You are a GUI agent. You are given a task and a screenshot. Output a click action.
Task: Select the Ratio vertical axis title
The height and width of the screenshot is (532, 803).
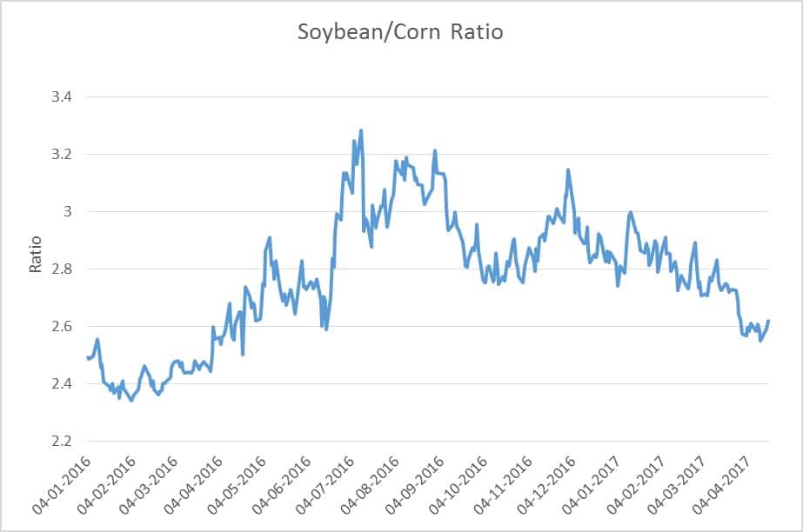point(35,254)
